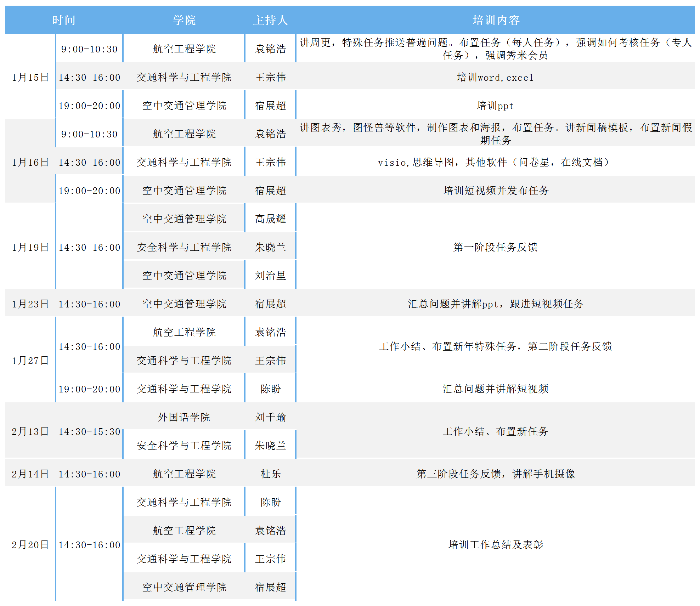Select the 培训短视频并发布任务 cell
Screen dimensions: 700x606
click(x=495, y=191)
